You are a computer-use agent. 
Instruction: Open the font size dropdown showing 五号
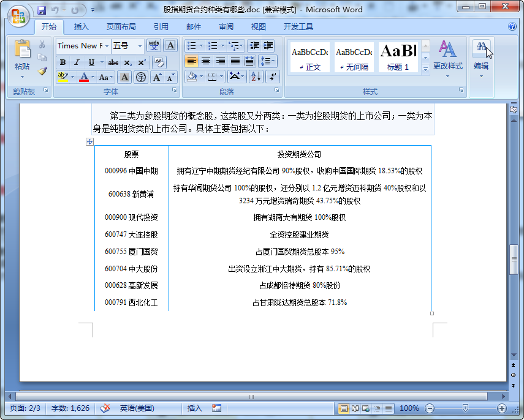(x=140, y=46)
